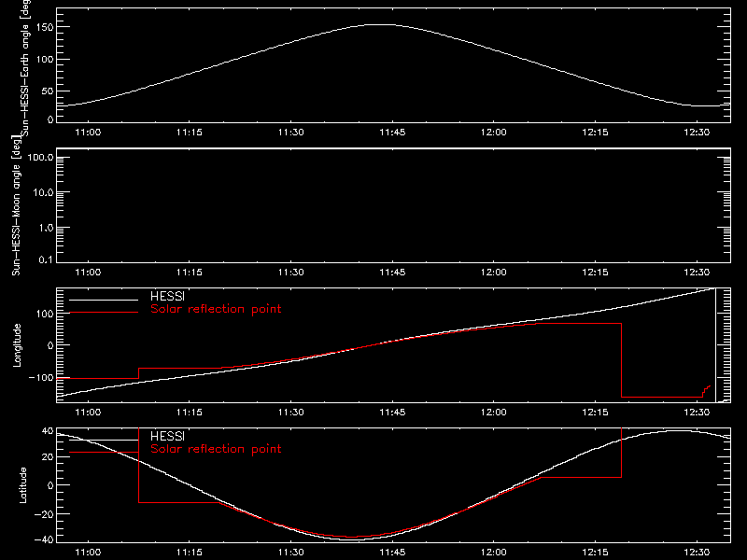The image size is (747, 560).
Task: Click 100 tick on the Longitude axis
Action: pyautogui.click(x=44, y=314)
